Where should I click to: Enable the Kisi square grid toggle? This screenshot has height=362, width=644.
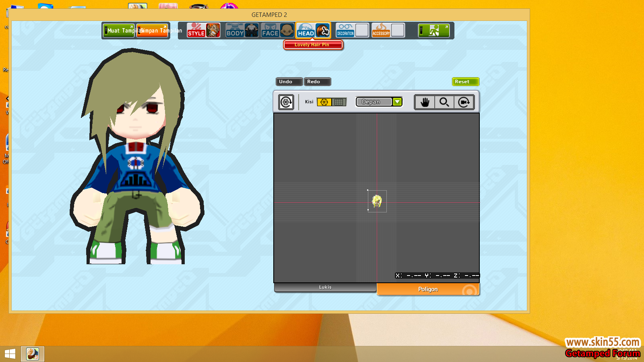[x=339, y=102]
